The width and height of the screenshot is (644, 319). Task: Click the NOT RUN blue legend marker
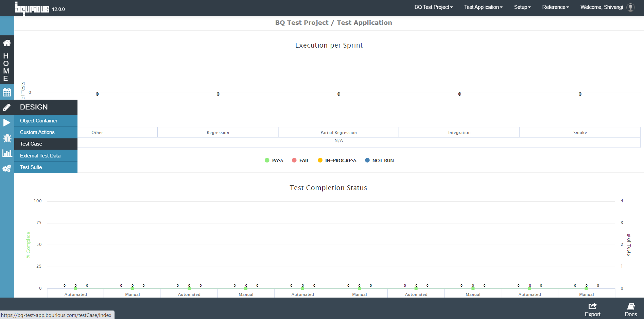point(367,160)
